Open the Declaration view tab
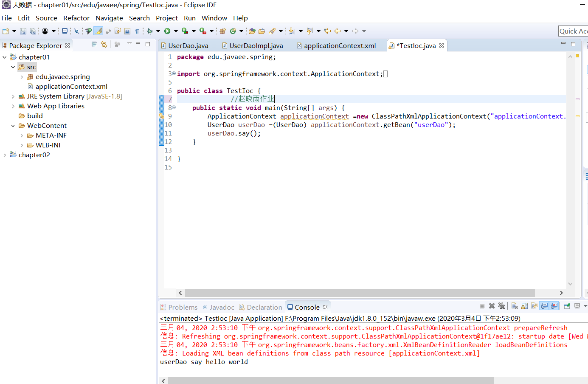The width and height of the screenshot is (588, 384). pyautogui.click(x=260, y=307)
